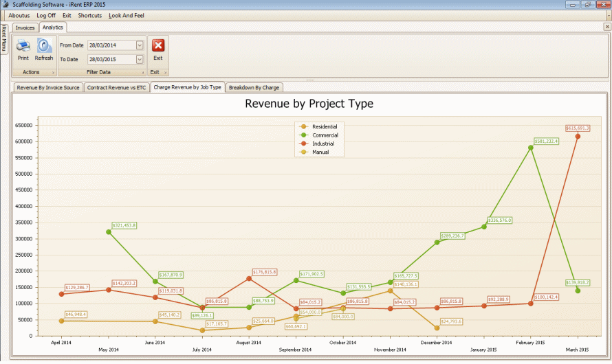Open the From Date dropdown
Screen dimensions: 612x364
click(140, 45)
